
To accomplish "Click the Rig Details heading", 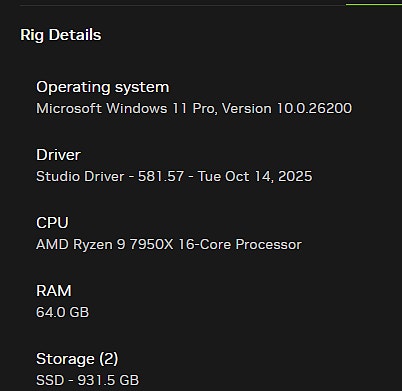I will coord(61,35).
